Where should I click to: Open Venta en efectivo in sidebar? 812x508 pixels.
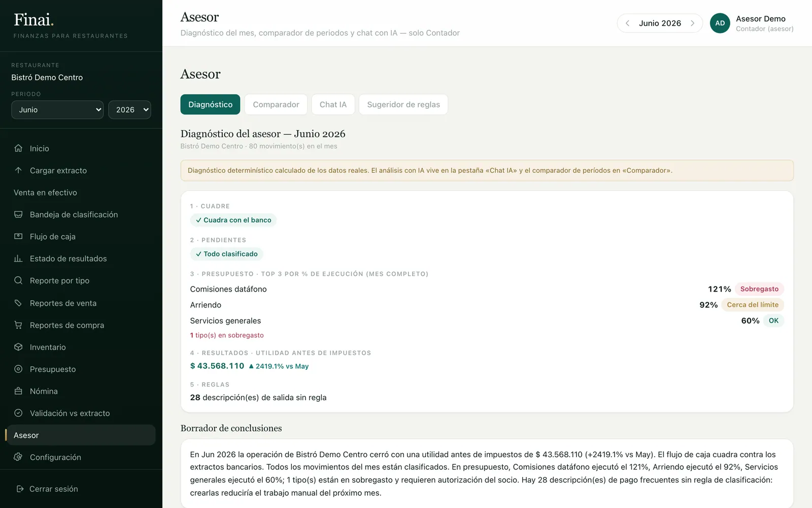[81, 193]
